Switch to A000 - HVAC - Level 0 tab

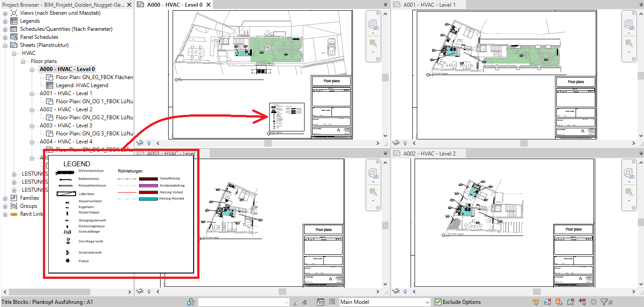pos(175,4)
